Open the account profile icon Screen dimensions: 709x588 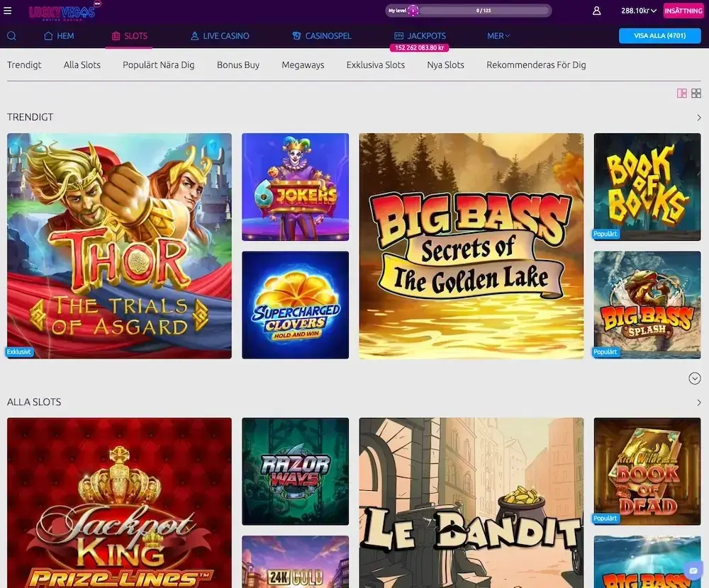pyautogui.click(x=596, y=11)
